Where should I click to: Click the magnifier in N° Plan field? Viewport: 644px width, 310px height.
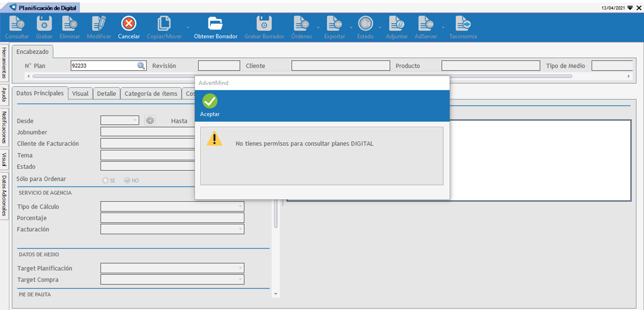(141, 66)
